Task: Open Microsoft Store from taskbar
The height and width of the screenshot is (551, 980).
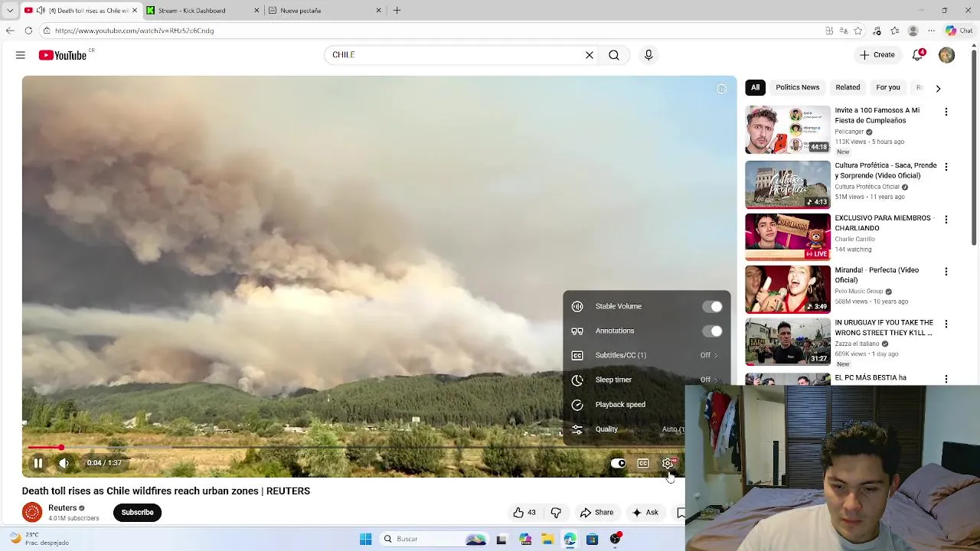Action: (x=592, y=540)
